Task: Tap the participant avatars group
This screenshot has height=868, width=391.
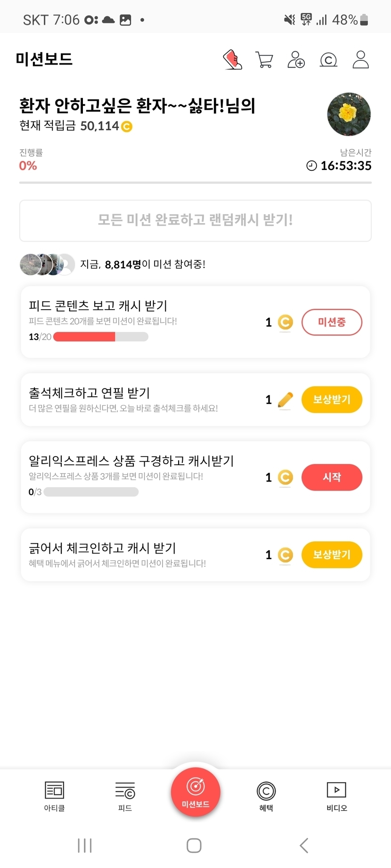Action: pos(47,265)
